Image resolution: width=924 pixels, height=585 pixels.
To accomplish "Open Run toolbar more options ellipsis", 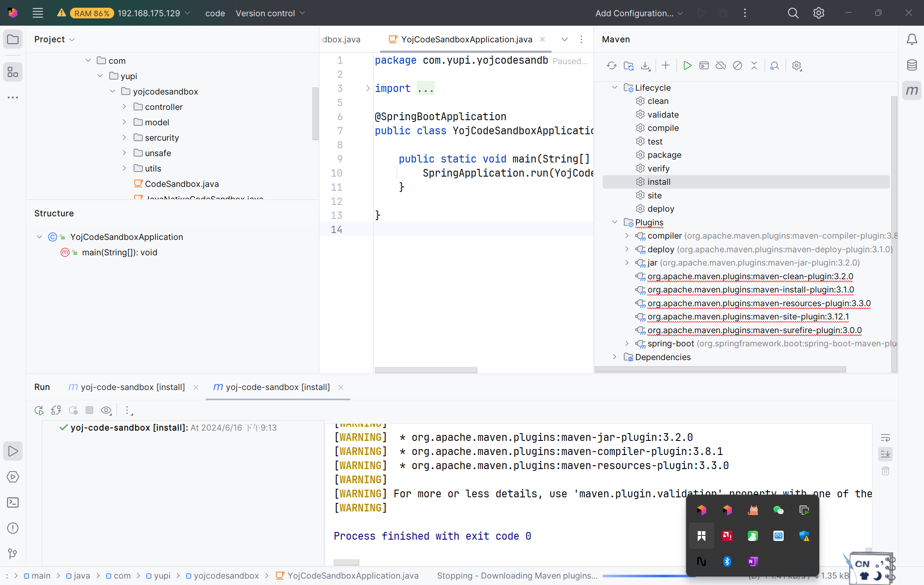I will coord(127,411).
